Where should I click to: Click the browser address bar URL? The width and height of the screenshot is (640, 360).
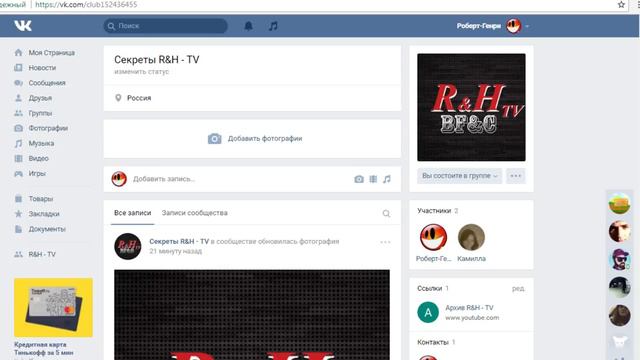pyautogui.click(x=86, y=5)
